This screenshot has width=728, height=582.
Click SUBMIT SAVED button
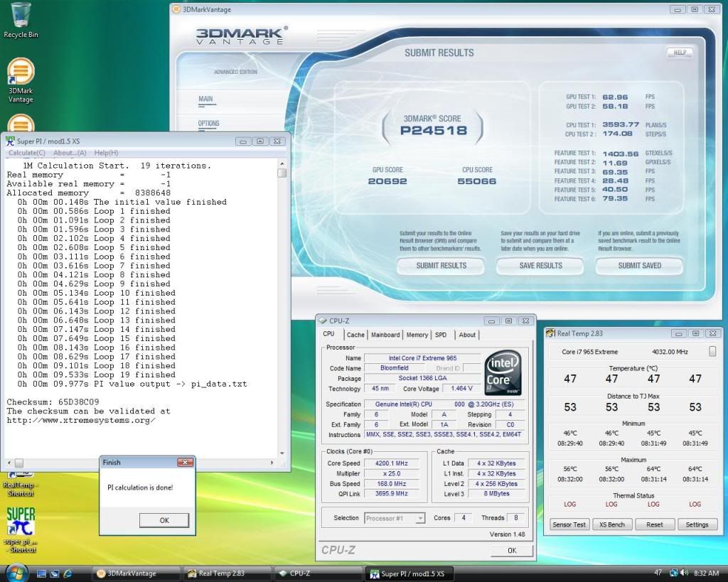tap(639, 266)
